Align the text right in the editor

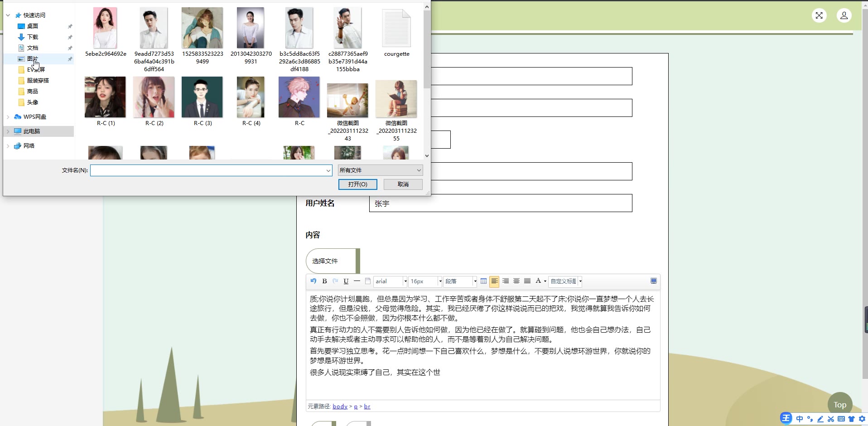point(506,281)
